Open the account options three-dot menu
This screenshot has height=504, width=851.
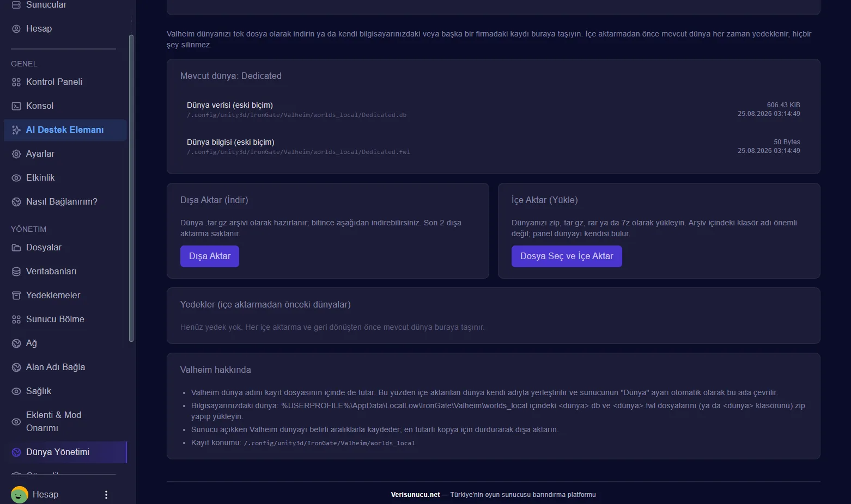point(106,495)
